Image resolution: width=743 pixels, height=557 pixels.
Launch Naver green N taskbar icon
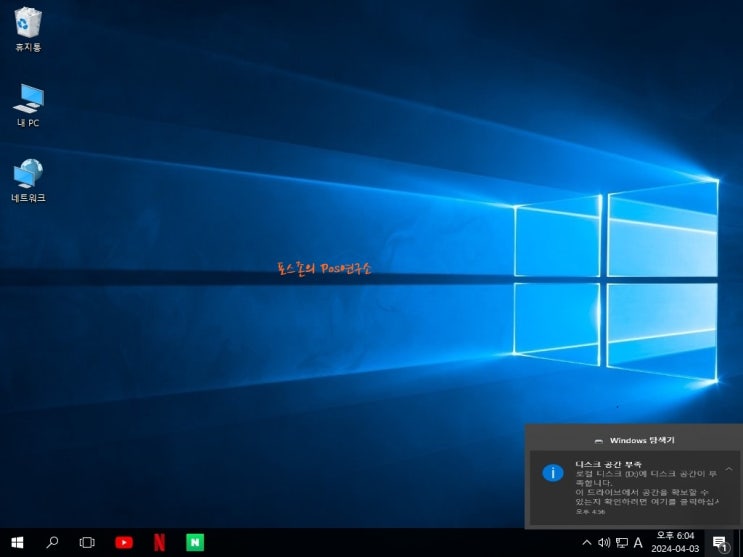tap(195, 542)
